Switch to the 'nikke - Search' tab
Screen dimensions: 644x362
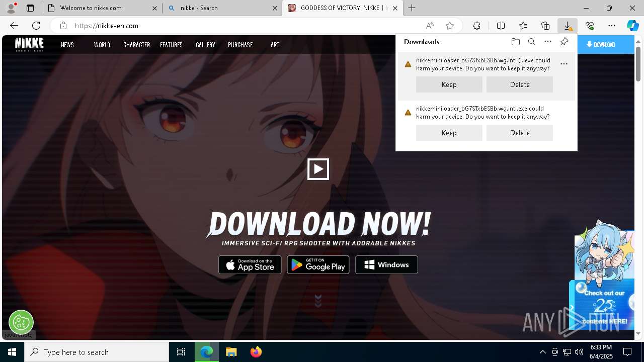(222, 8)
